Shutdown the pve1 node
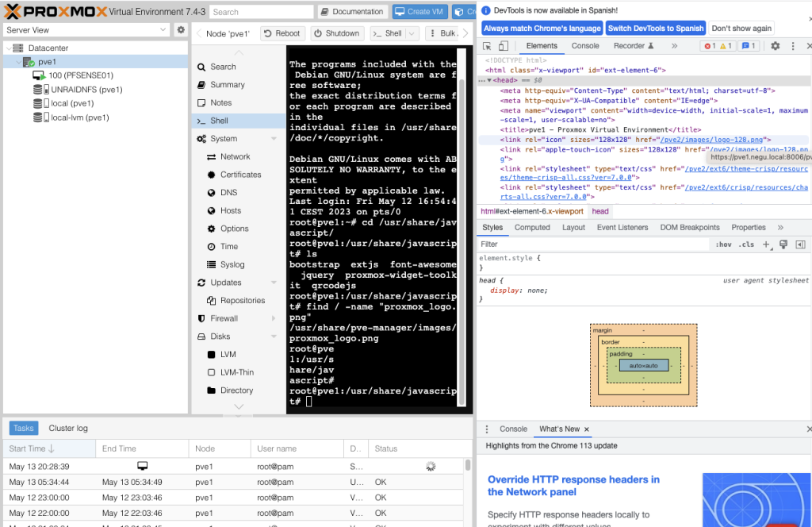The height and width of the screenshot is (527, 812). pos(337,33)
